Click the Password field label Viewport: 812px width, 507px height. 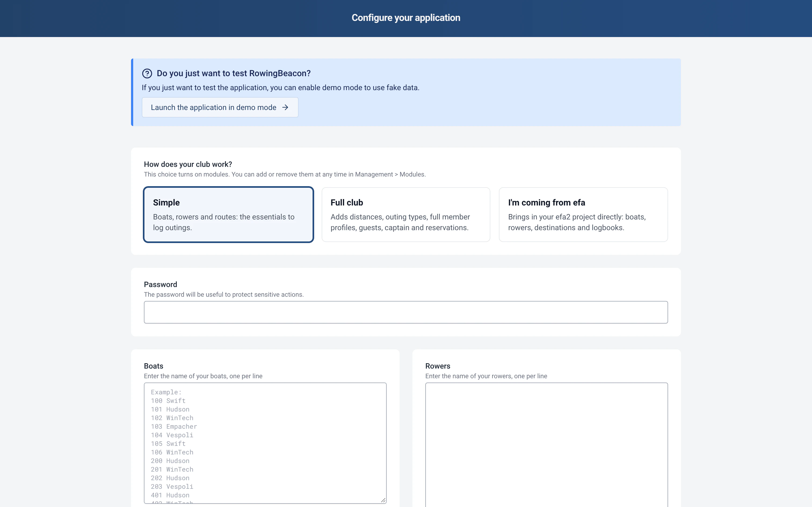click(160, 284)
